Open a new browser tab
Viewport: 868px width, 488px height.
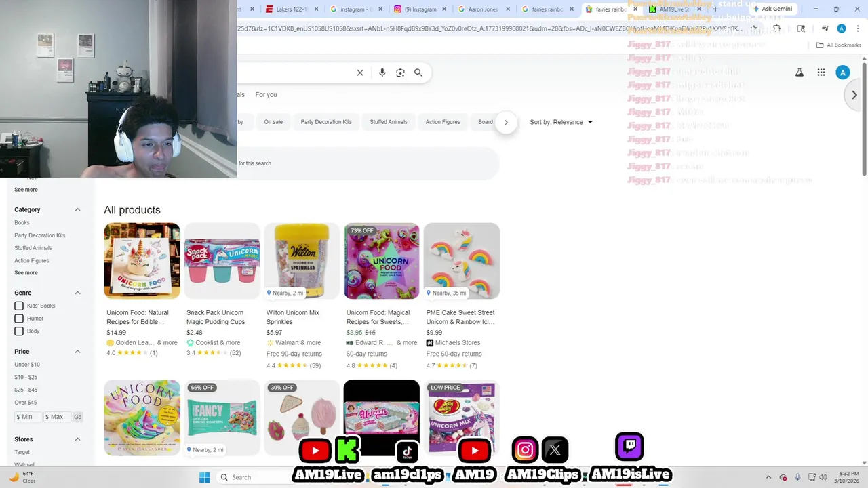(715, 9)
